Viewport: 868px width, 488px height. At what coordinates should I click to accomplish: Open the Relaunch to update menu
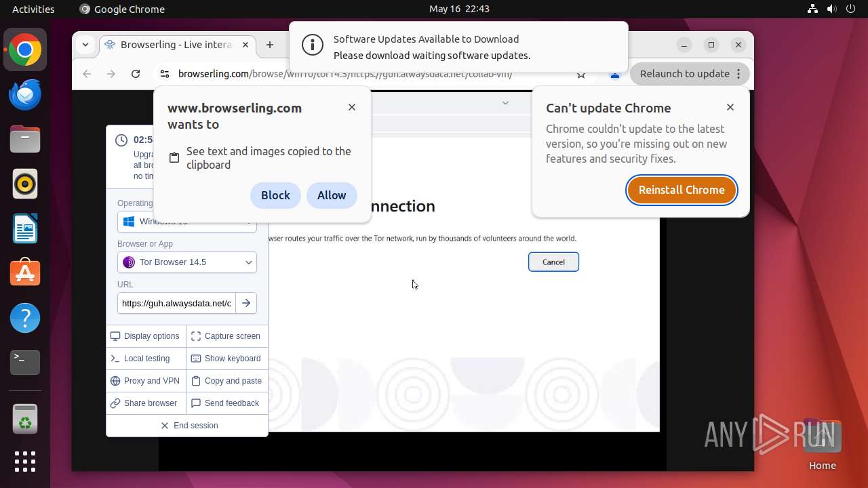click(690, 74)
